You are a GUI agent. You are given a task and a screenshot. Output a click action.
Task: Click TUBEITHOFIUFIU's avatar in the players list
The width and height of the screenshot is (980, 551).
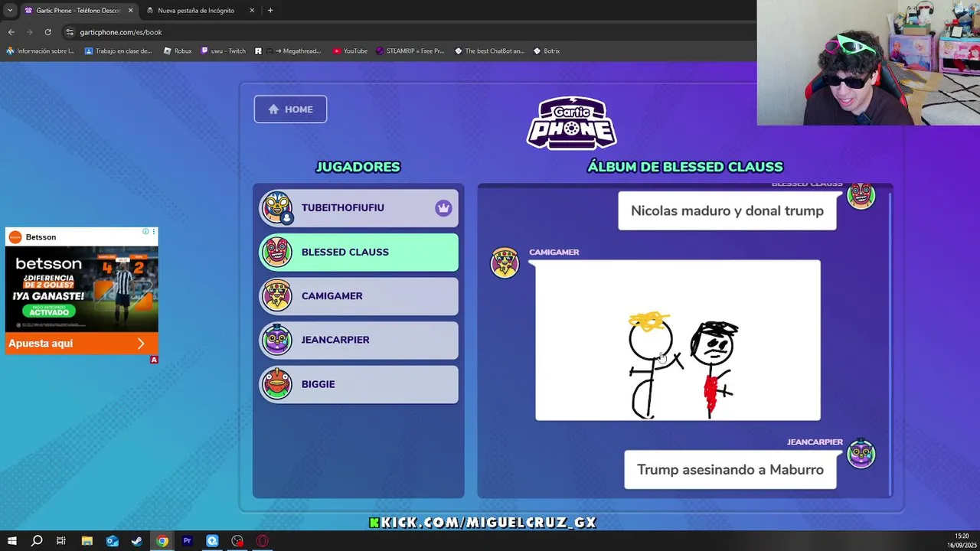[x=277, y=208]
